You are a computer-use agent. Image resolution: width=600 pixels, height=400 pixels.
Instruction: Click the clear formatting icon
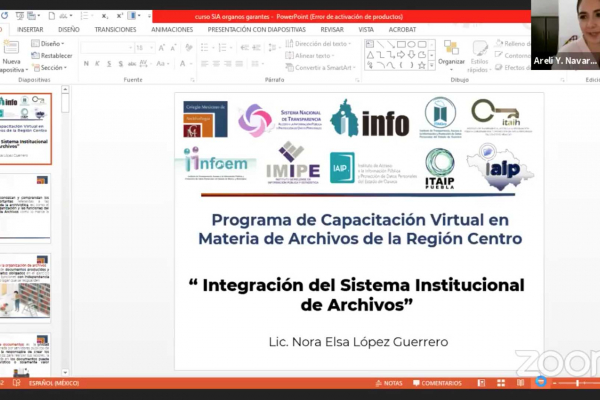pyautogui.click(x=189, y=47)
